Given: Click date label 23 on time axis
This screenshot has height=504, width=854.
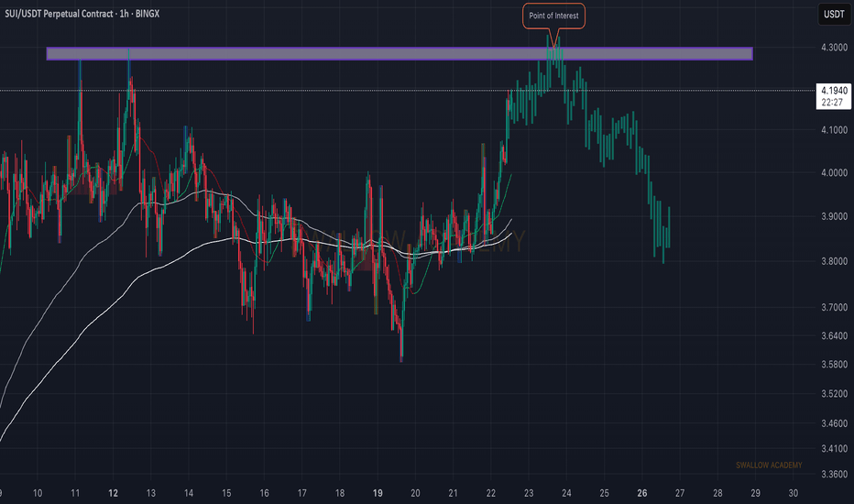Looking at the screenshot, I should pyautogui.click(x=529, y=493).
